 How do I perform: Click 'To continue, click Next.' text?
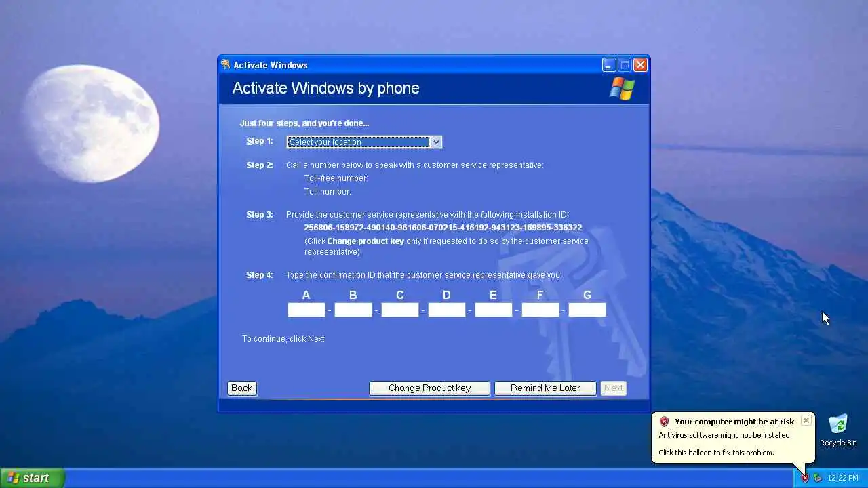coord(284,338)
